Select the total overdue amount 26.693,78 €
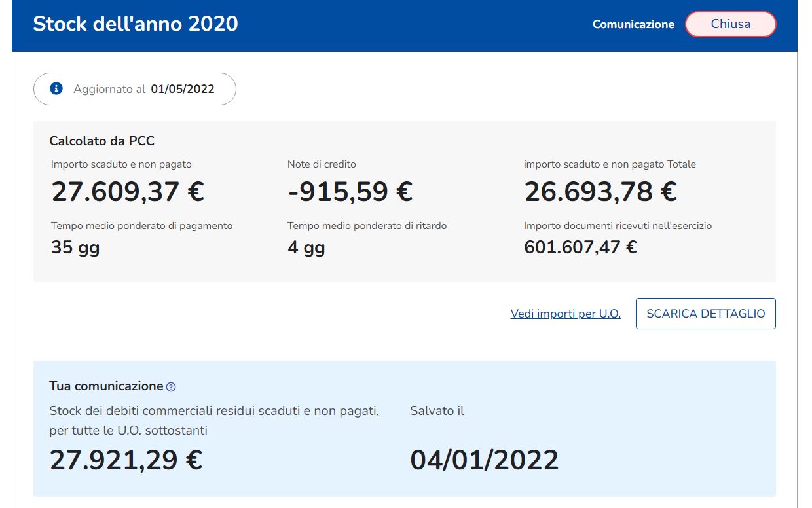The width and height of the screenshot is (812, 508). (x=600, y=192)
